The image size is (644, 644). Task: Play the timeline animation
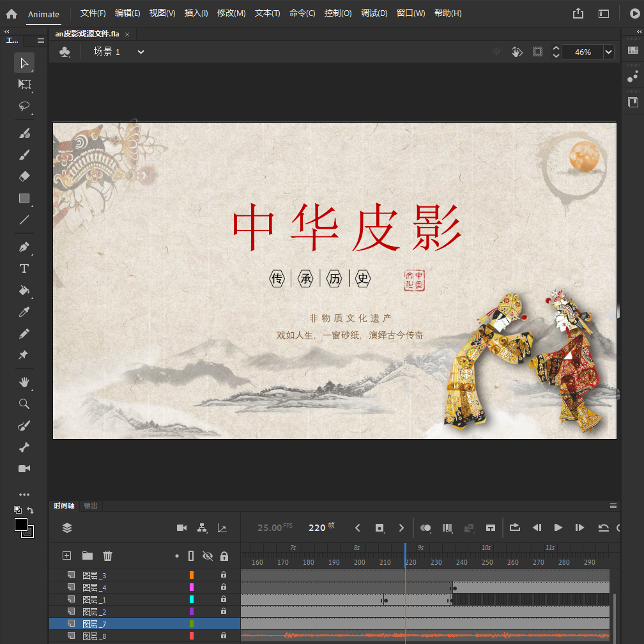coord(558,527)
